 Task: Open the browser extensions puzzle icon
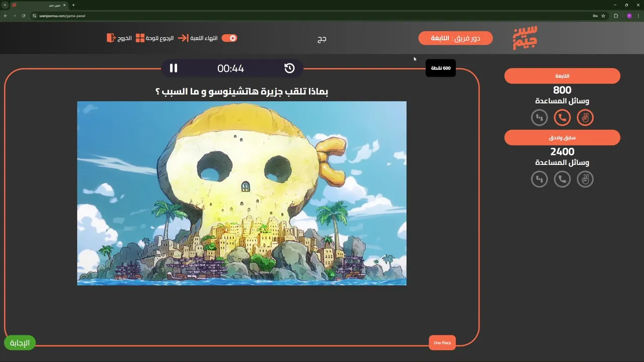click(x=616, y=16)
